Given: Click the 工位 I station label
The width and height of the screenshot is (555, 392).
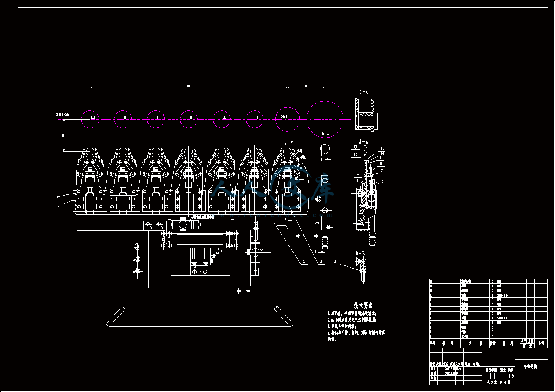Looking at the screenshot, I should click(283, 117).
